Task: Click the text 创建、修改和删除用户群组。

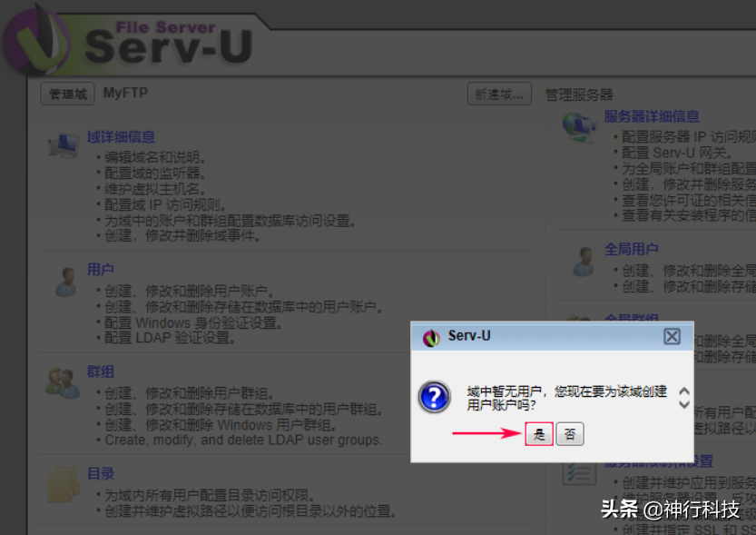Action: pos(190,393)
